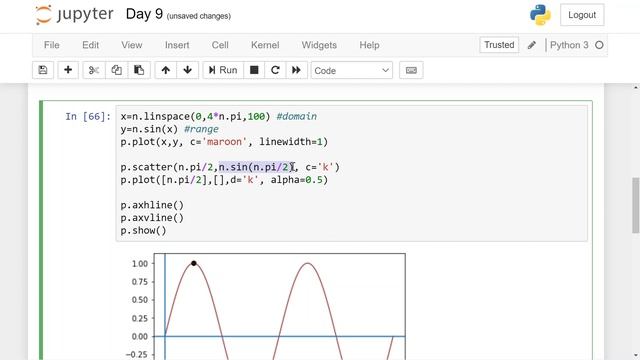
Task: Open command palette keyboard icon
Action: point(411,70)
